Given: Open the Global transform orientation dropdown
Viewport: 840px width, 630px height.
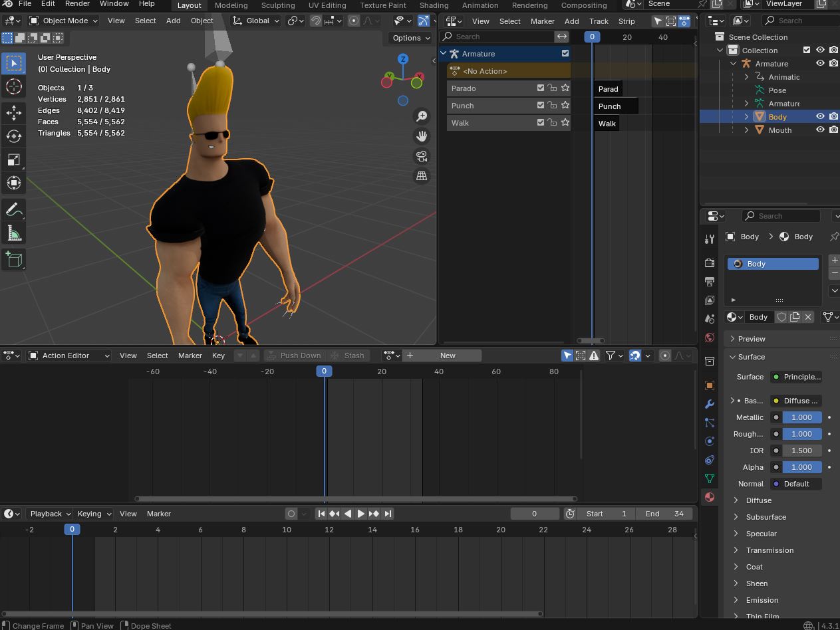Looking at the screenshot, I should 256,21.
